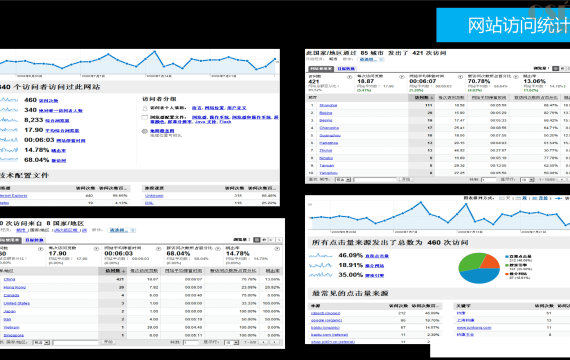
Task: Click filter text field below cities table
Action: click(375, 180)
